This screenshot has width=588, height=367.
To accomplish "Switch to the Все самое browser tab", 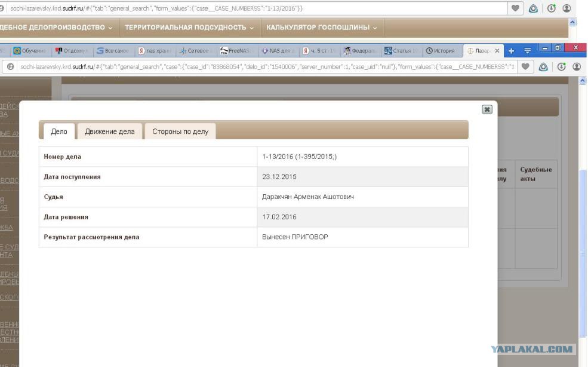I will (112, 51).
